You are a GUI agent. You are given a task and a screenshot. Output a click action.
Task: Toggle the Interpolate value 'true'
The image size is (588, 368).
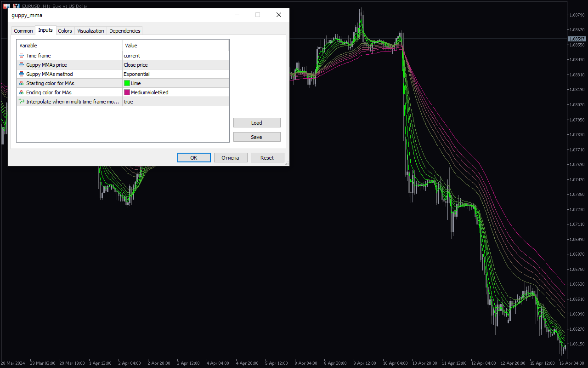pos(175,102)
